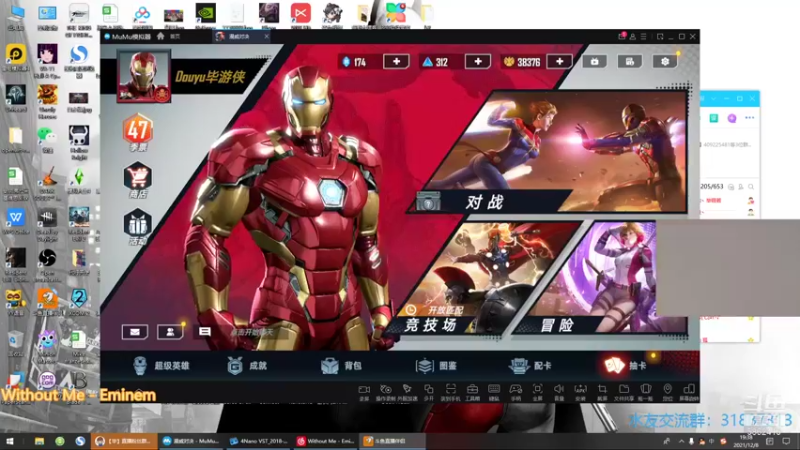Screen dimensions: 800x450
Task: Open the player avatar profile
Action: tap(143, 76)
